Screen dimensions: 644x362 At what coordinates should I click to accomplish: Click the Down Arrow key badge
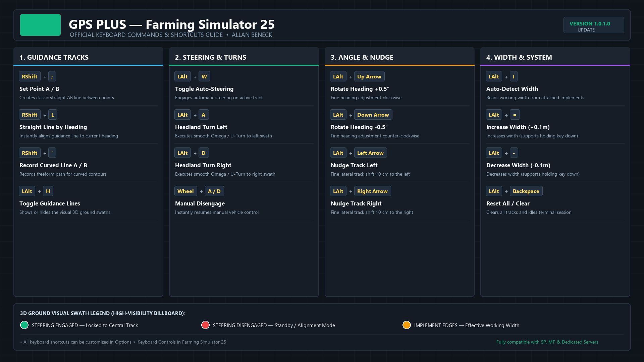tap(373, 115)
